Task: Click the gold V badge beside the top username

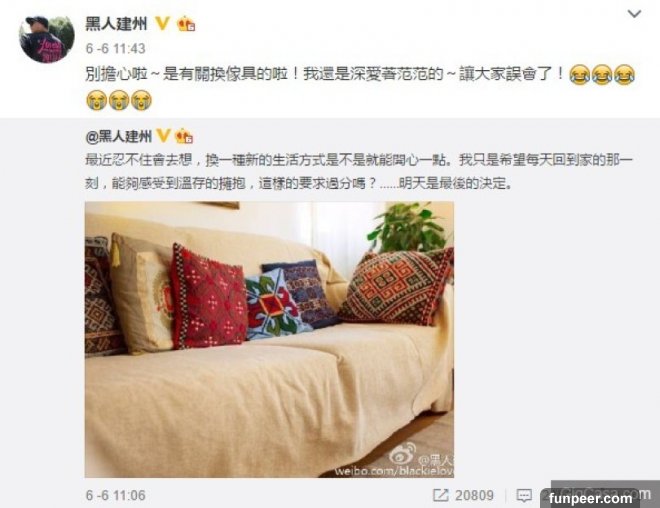Action: 163,23
